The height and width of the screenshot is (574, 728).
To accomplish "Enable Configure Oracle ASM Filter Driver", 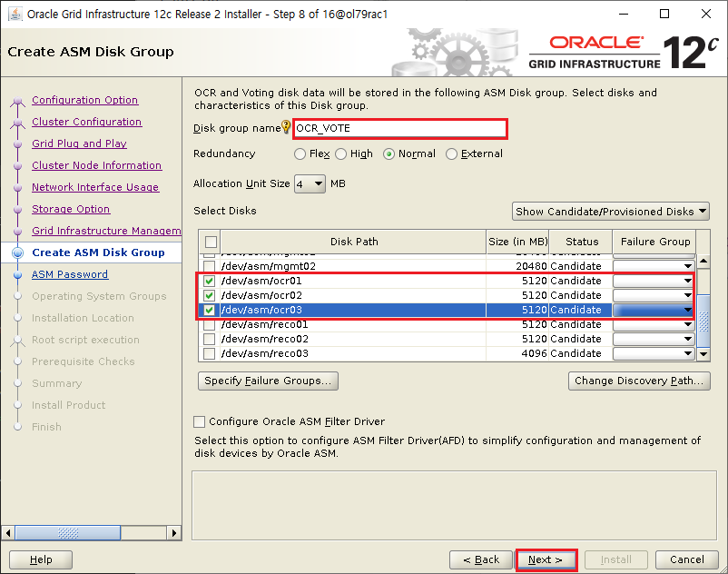I will click(199, 421).
